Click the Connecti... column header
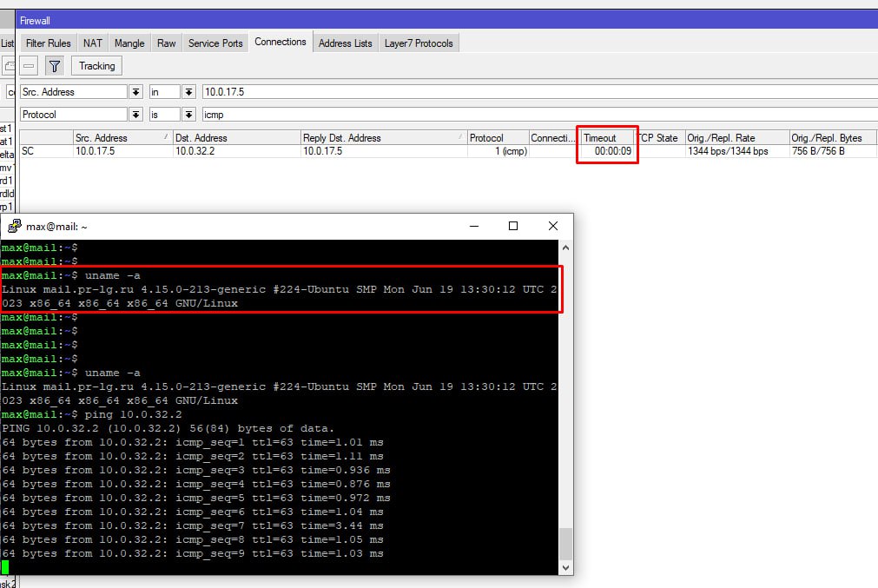Viewport: 878px width, 588px height. [x=553, y=138]
